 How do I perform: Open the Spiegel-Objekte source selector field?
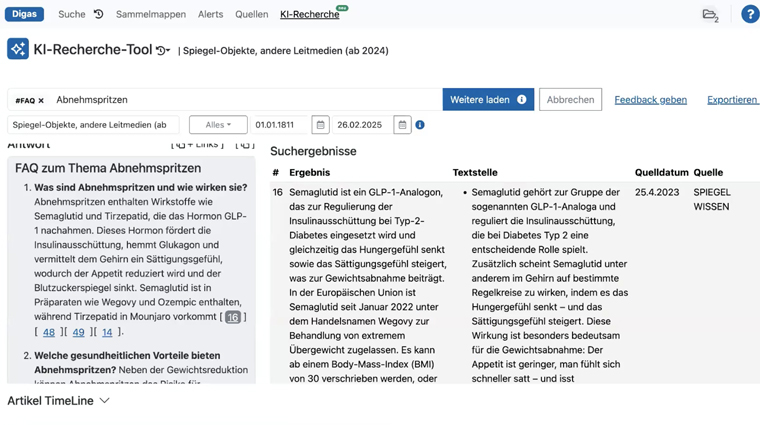pos(93,125)
